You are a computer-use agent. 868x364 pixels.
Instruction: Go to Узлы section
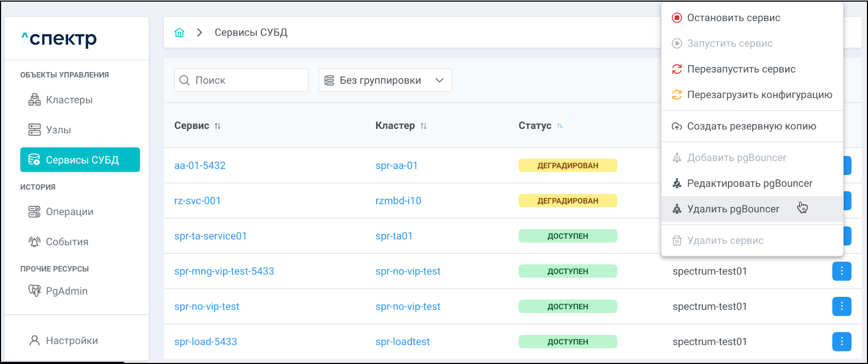pyautogui.click(x=58, y=130)
